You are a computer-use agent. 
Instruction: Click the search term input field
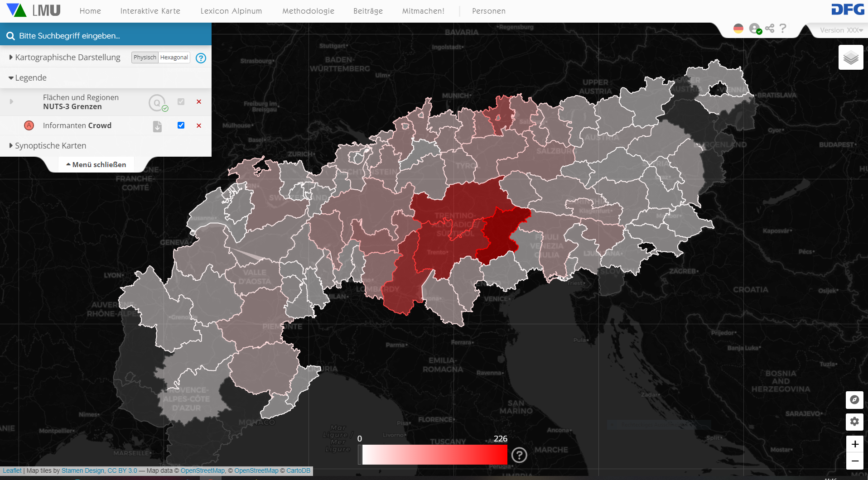(x=109, y=36)
